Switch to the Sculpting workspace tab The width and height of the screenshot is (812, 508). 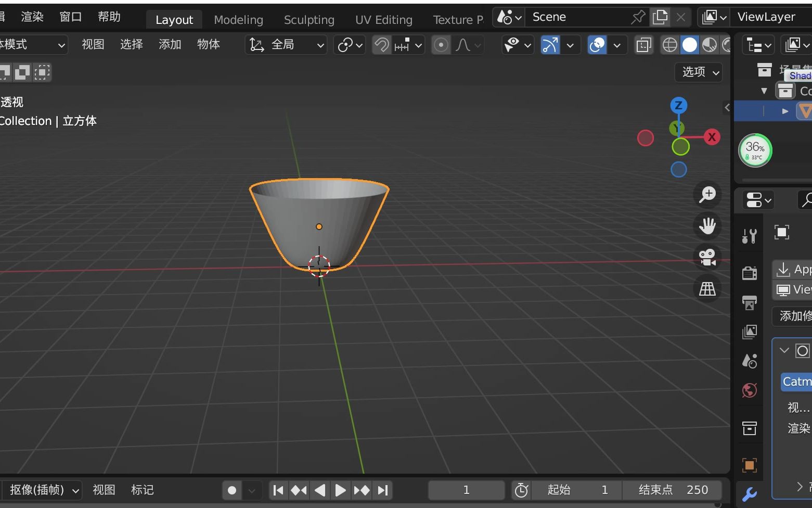click(309, 20)
